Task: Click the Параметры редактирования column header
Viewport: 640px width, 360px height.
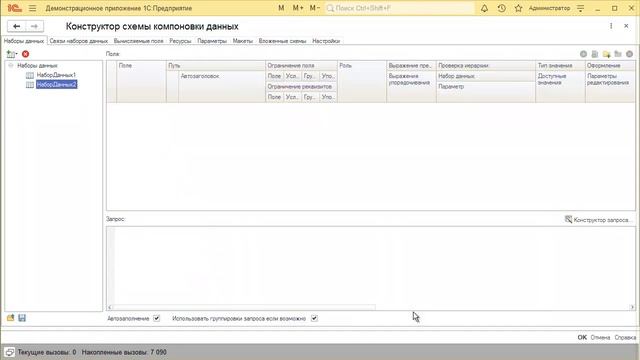Action: 610,87
